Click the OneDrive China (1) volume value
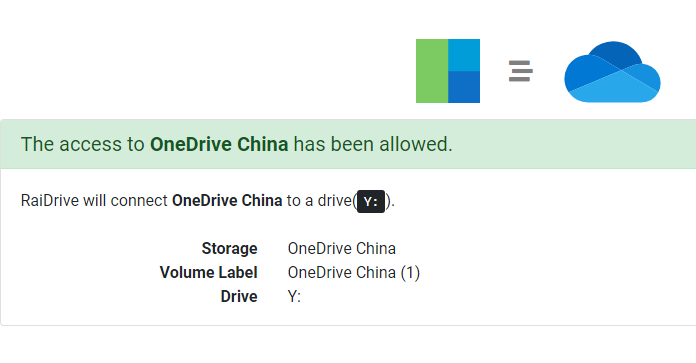Viewport: 696px width, 363px height. (354, 272)
